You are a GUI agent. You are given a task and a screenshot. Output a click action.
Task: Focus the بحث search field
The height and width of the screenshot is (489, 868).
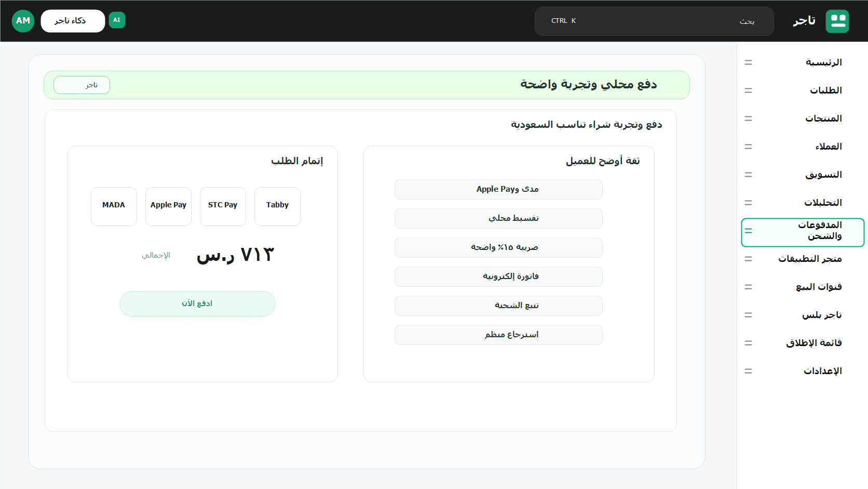pos(654,21)
